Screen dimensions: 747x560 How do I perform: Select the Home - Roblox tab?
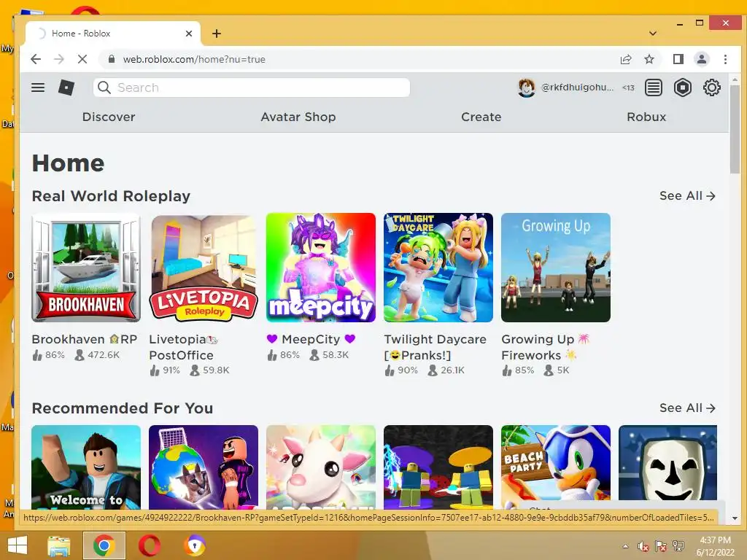click(113, 34)
